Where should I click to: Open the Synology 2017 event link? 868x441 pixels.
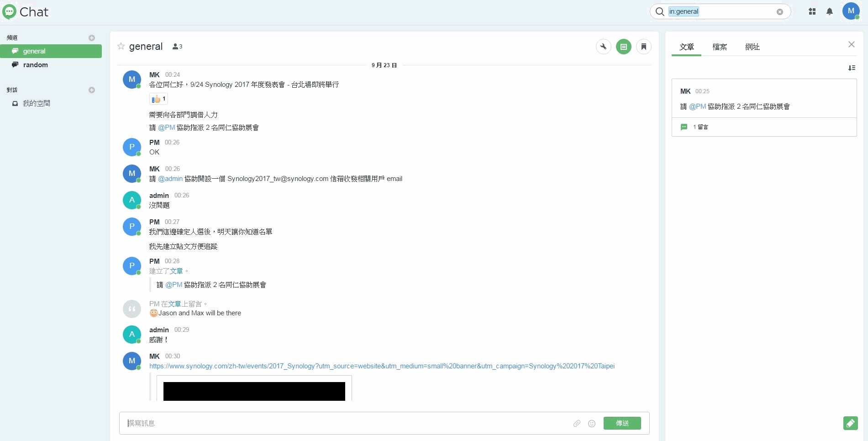coord(381,366)
